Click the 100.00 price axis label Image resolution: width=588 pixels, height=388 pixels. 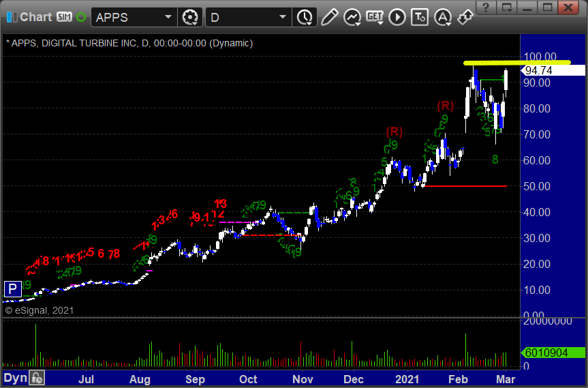coord(540,57)
